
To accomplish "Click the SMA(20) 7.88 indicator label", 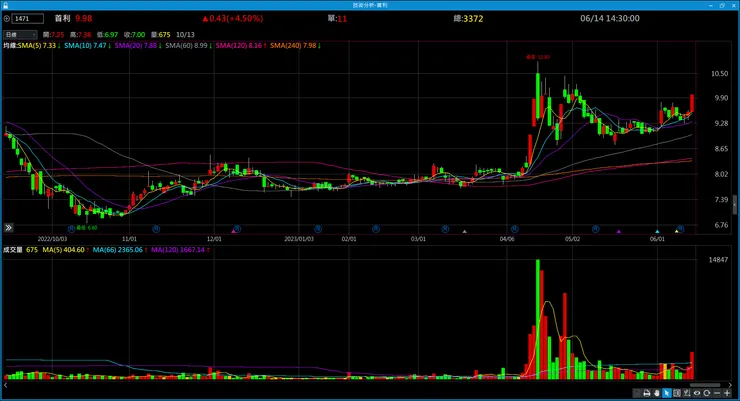I will pos(136,46).
